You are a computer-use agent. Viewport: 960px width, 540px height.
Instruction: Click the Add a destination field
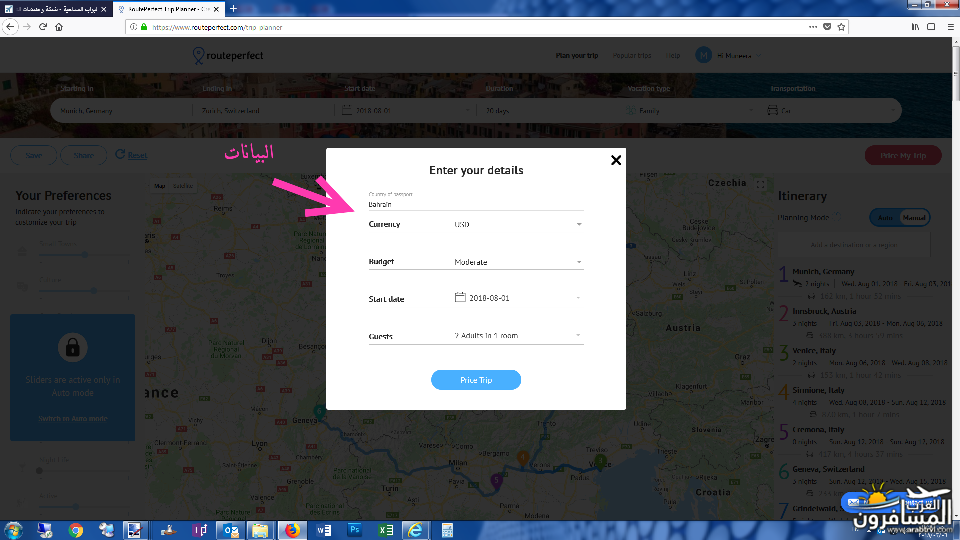854,244
